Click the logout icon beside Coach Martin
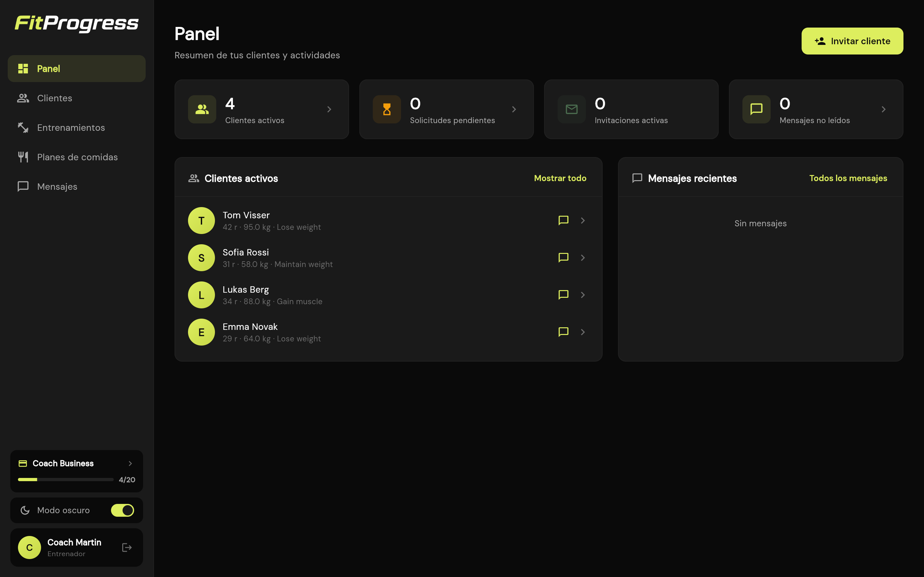Screen dimensions: 924x577 pyautogui.click(x=127, y=548)
